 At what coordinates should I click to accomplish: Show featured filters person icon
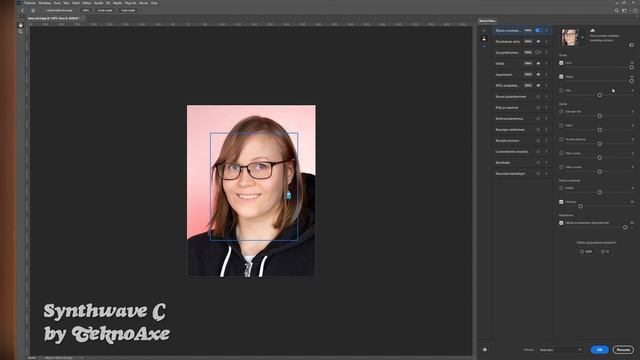coord(484,39)
